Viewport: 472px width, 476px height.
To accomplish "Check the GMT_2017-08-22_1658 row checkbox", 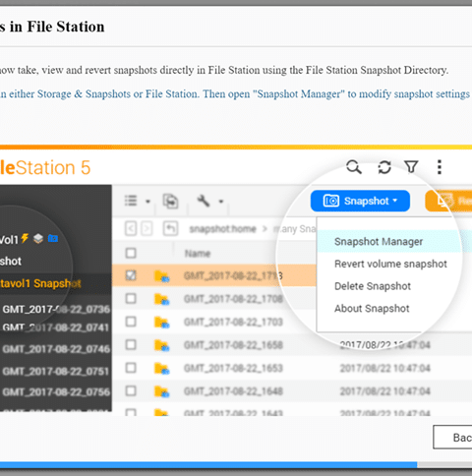I will click(x=131, y=345).
